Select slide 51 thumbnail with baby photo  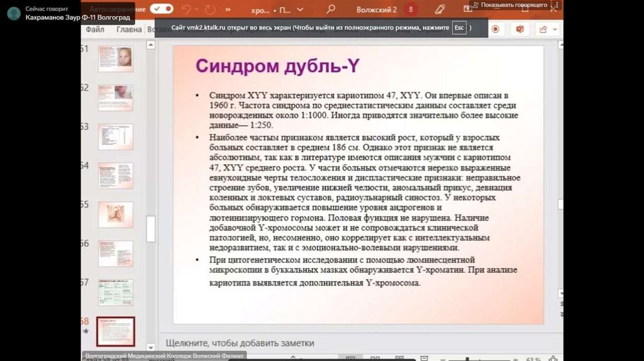(116, 59)
